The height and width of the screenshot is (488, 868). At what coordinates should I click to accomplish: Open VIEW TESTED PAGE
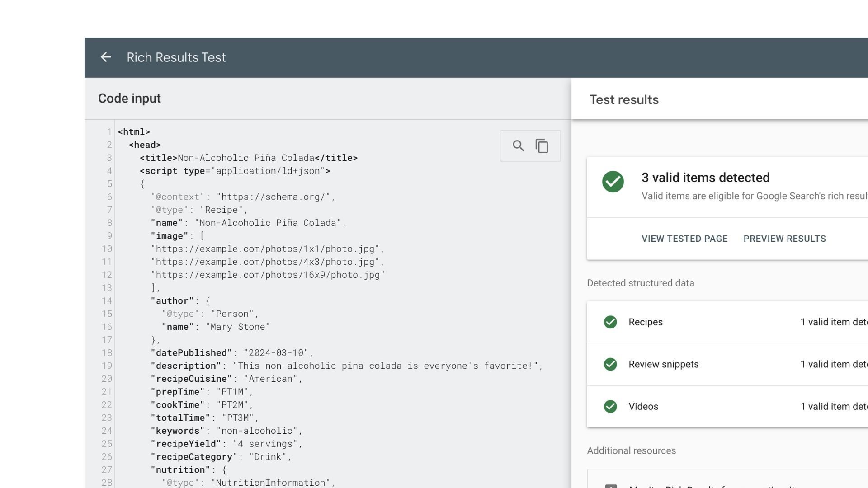684,239
